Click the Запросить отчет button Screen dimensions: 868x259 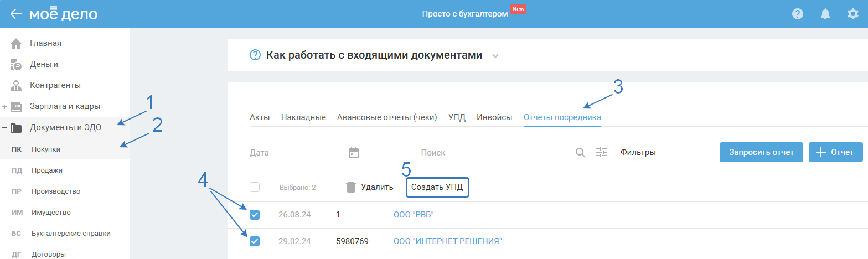pyautogui.click(x=762, y=152)
